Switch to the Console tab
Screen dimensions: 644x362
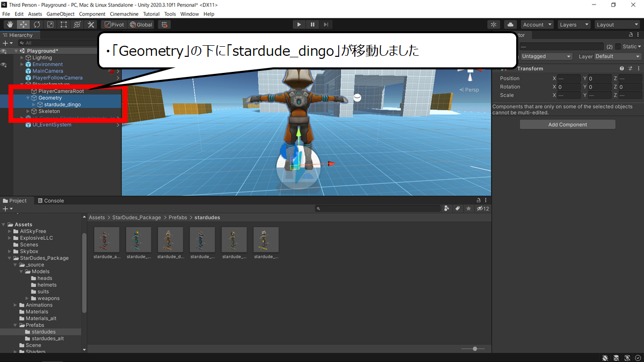(50, 201)
